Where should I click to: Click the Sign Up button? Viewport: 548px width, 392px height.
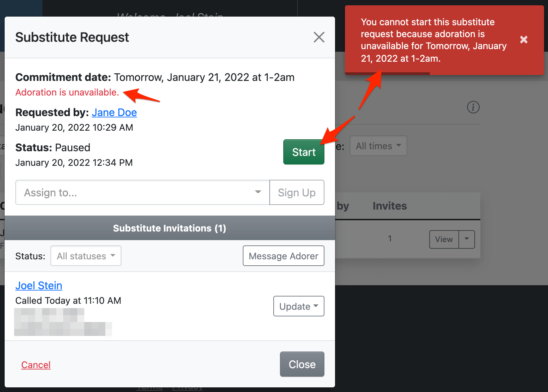297,192
